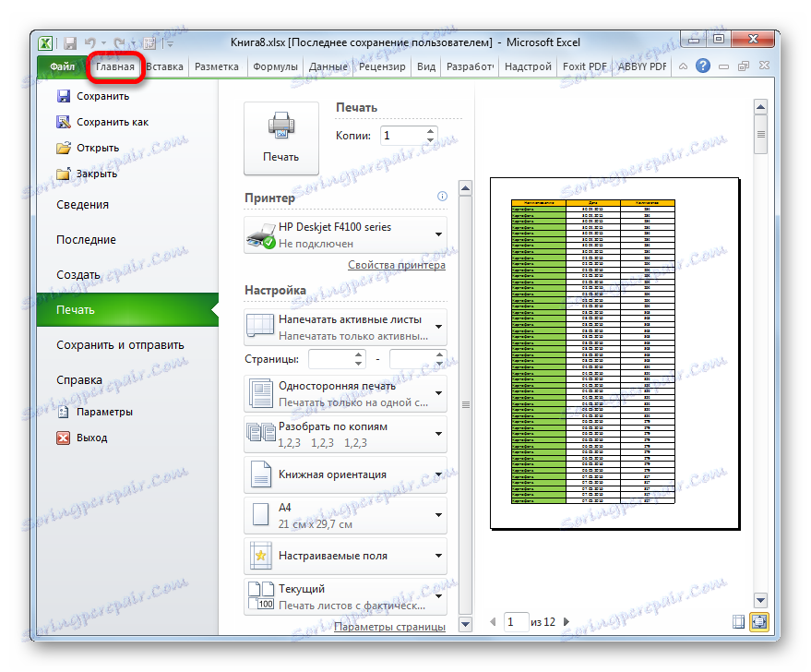Click the Redo arrow in quick access toolbar
This screenshot has width=811, height=672.
click(119, 43)
